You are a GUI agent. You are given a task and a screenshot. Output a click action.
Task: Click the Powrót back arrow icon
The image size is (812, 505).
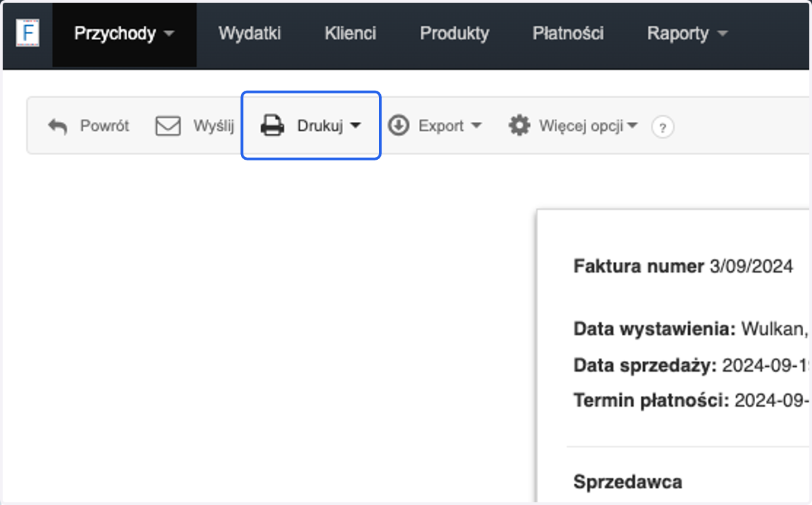pos(58,127)
